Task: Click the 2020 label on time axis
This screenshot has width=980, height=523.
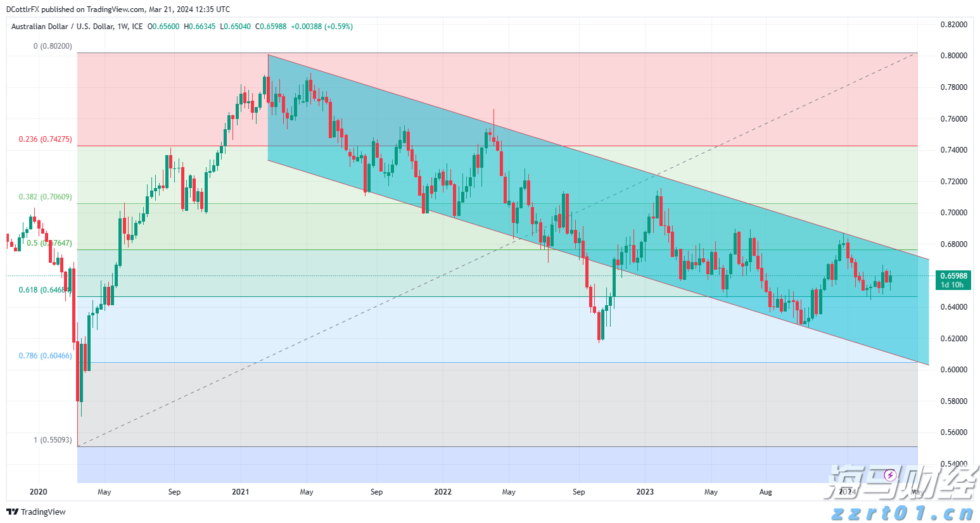Action: [38, 492]
